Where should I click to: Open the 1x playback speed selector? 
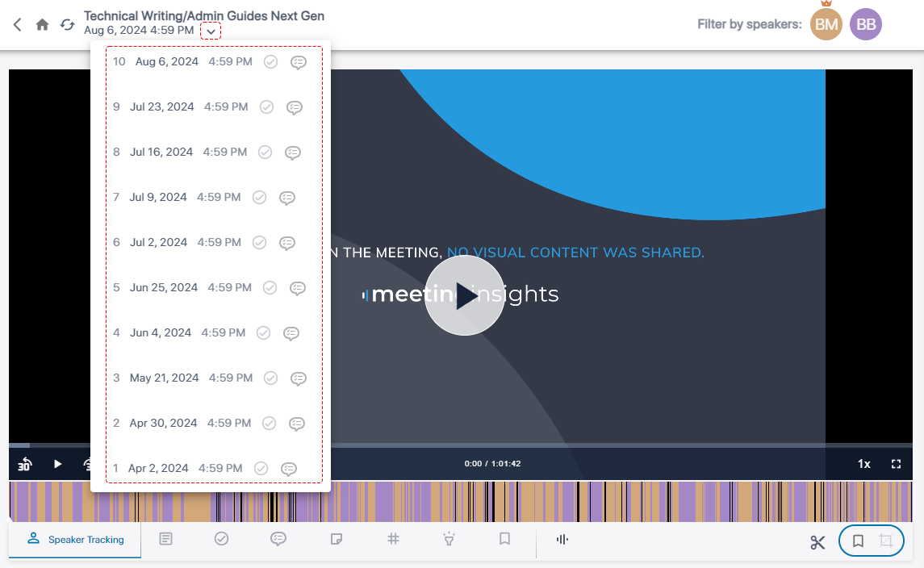pos(863,464)
